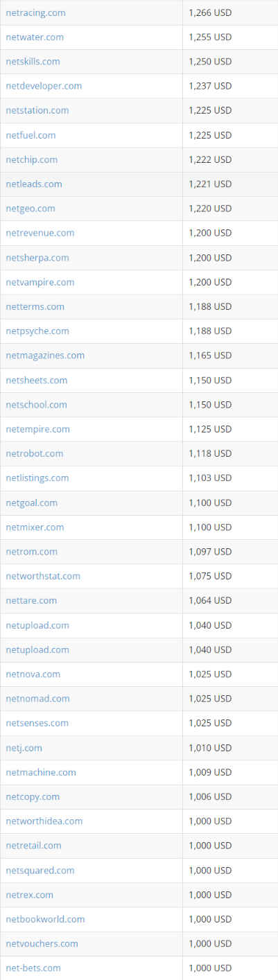Open the netracing.com domain link

point(35,12)
